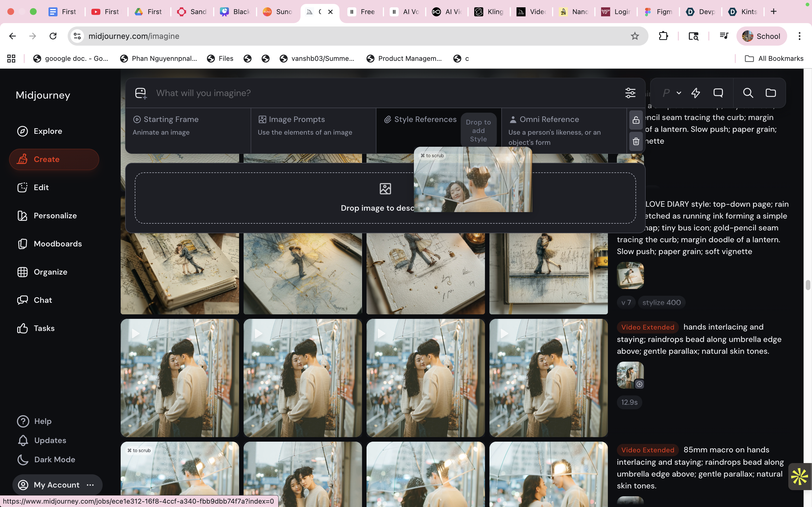Open the search magnifier icon

748,93
